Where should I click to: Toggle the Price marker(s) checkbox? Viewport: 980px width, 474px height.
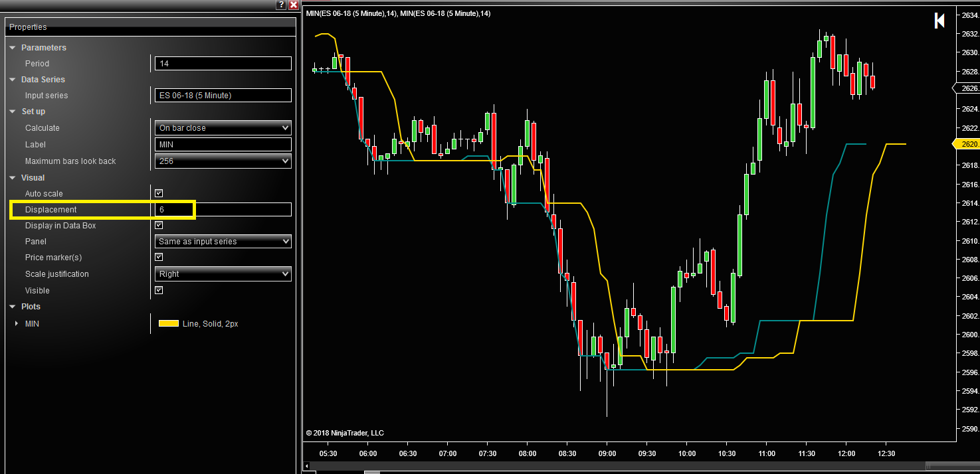[159, 257]
